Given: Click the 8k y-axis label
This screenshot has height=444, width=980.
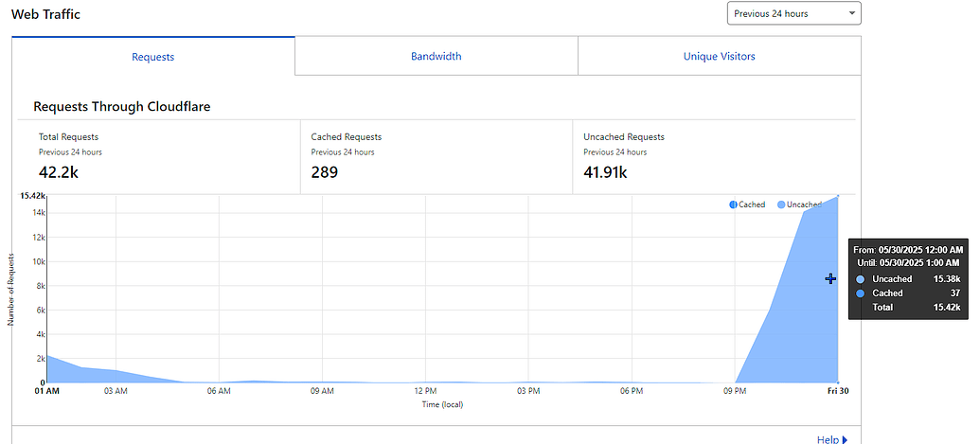Looking at the screenshot, I should tap(41, 286).
